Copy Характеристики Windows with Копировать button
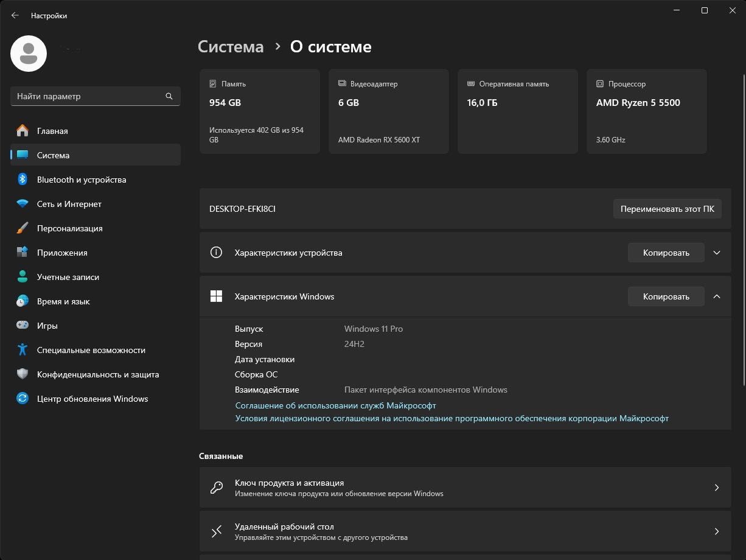Screen dimensions: 746x560 click(666, 296)
